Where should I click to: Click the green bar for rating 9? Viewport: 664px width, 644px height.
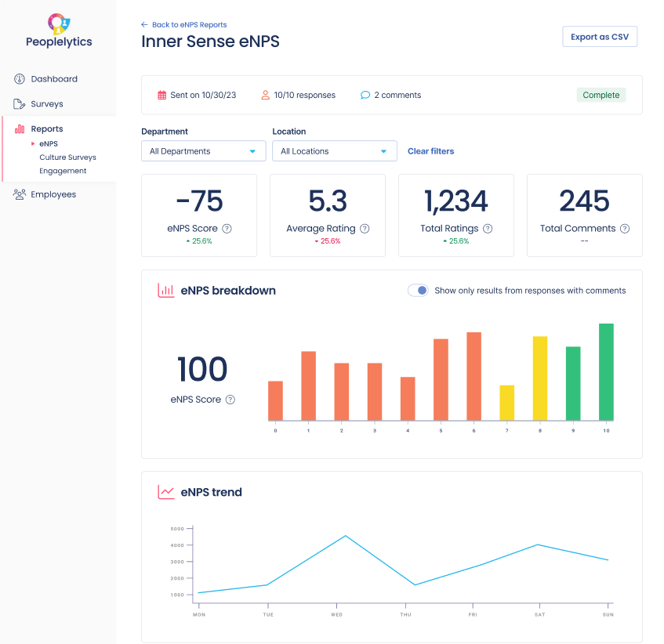point(573,383)
